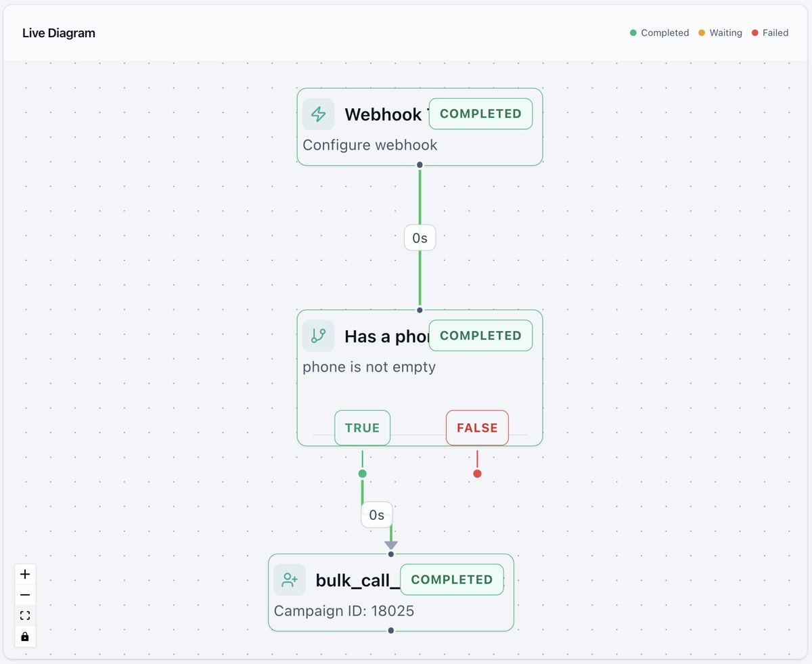
Task: Click the 'Campaign ID: 18025' text
Action: click(344, 611)
